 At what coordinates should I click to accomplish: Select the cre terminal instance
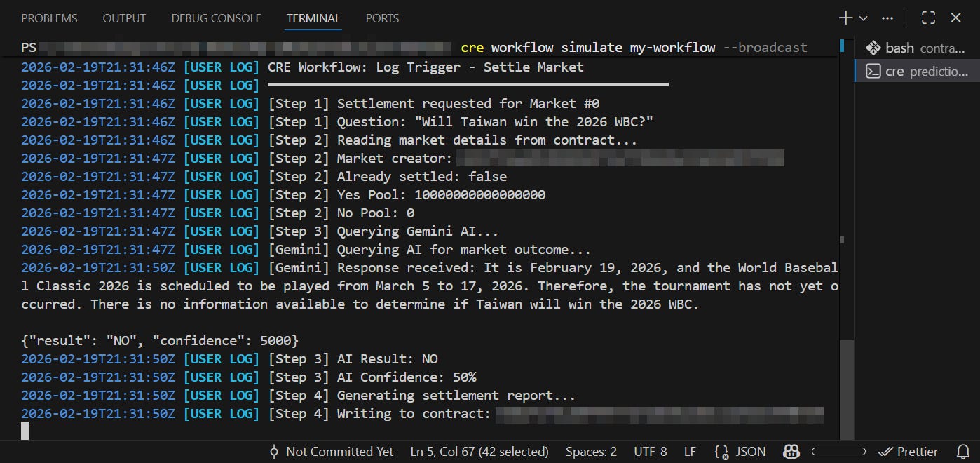tap(917, 71)
